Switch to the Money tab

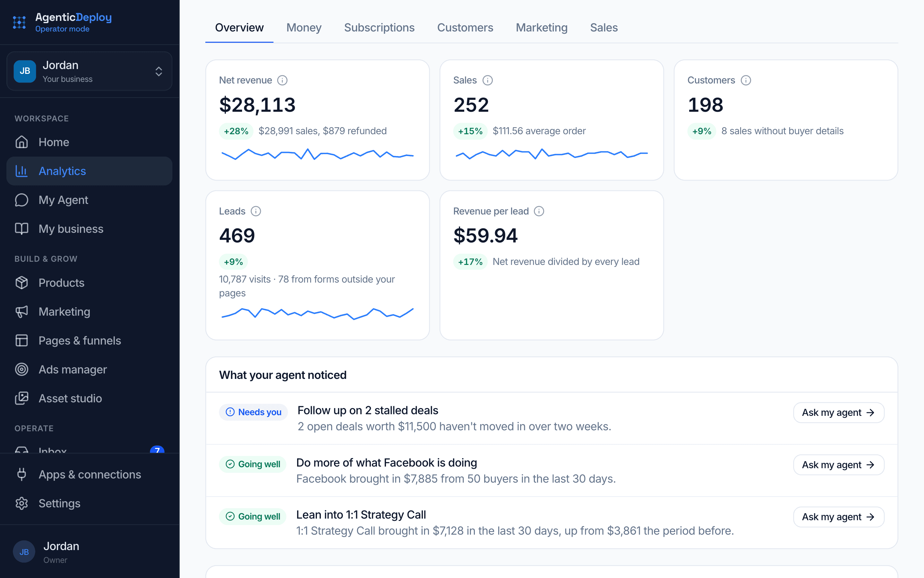[x=304, y=28]
